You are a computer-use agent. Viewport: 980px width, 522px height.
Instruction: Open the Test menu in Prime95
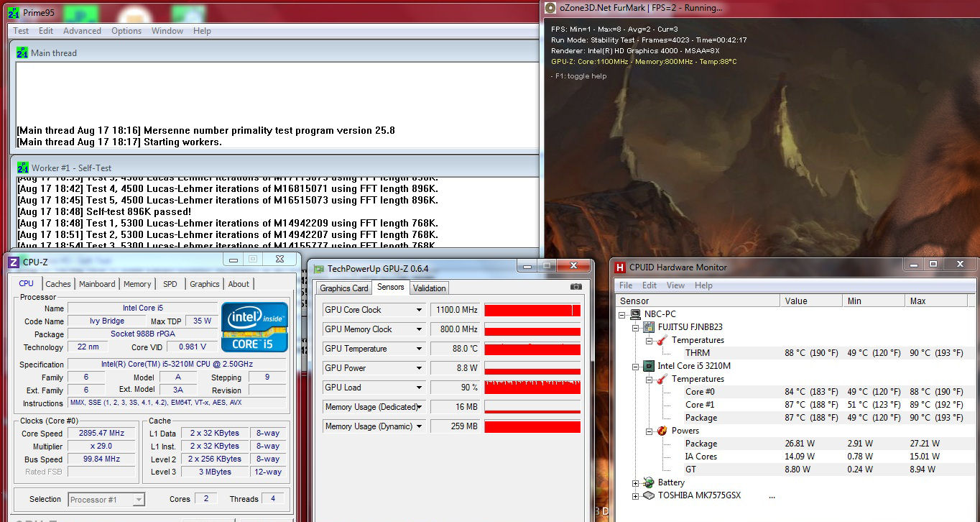pyautogui.click(x=21, y=31)
